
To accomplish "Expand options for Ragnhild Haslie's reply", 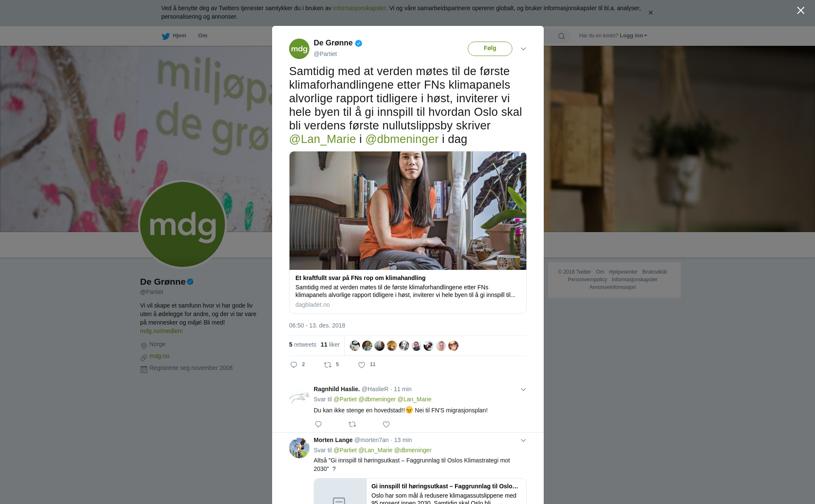I will click(x=523, y=389).
